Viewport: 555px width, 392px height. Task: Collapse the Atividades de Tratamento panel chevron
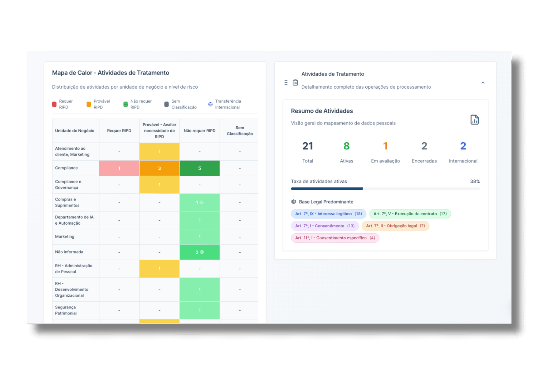coord(483,83)
